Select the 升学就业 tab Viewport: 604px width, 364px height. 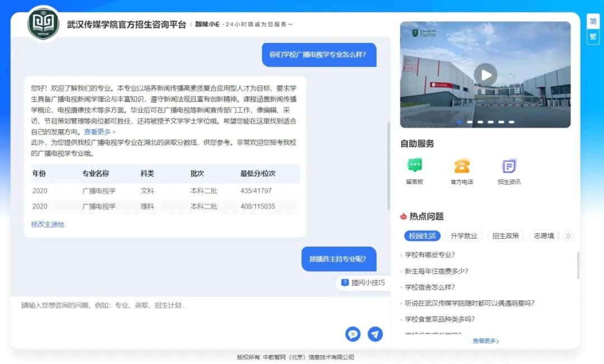(464, 236)
